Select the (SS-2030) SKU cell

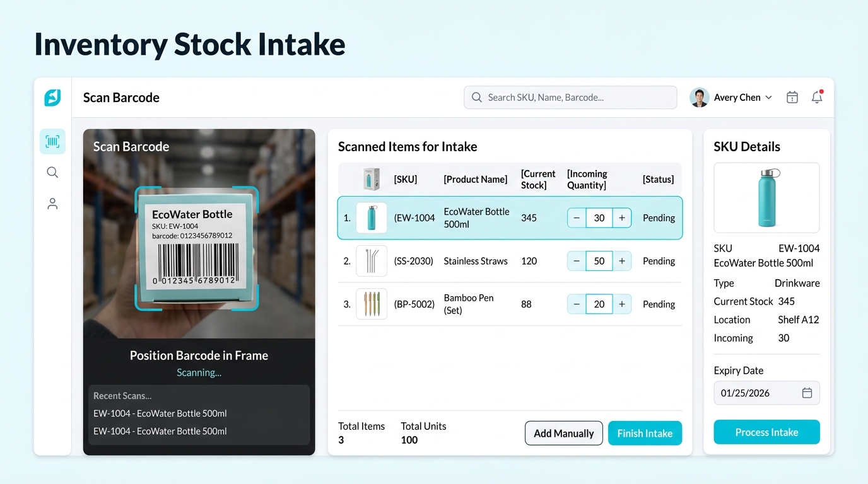coord(414,261)
